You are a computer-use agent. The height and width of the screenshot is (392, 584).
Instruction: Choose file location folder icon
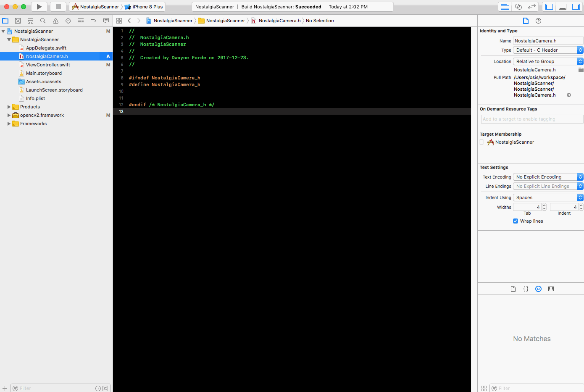click(581, 70)
